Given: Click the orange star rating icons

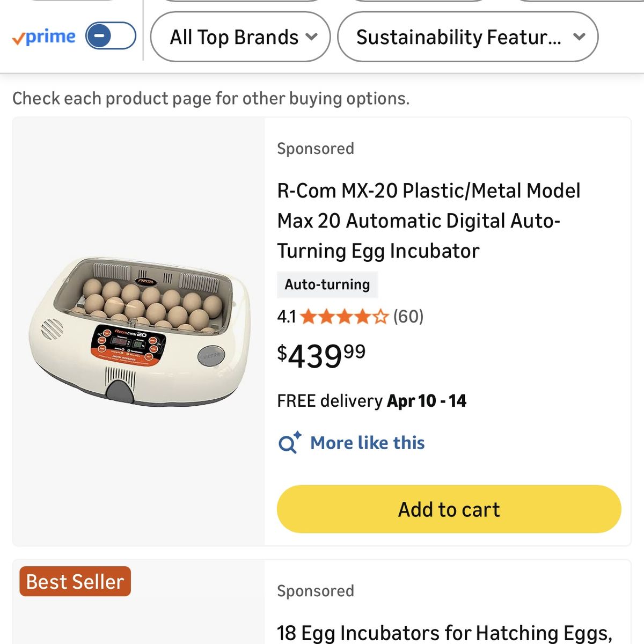Looking at the screenshot, I should click(x=344, y=317).
